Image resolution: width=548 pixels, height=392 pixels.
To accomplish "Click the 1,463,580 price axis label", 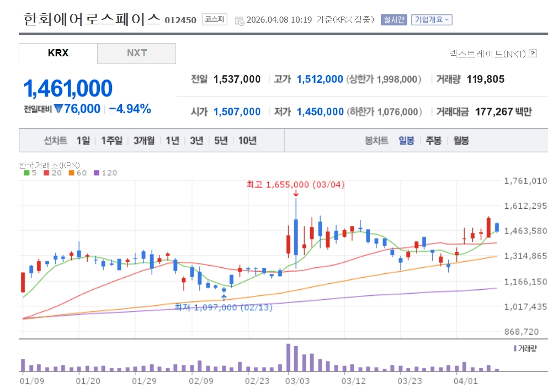I will [x=525, y=231].
